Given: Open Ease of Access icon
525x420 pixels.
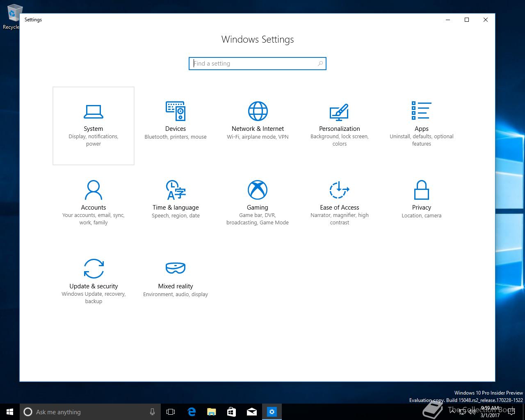Looking at the screenshot, I should 339,190.
